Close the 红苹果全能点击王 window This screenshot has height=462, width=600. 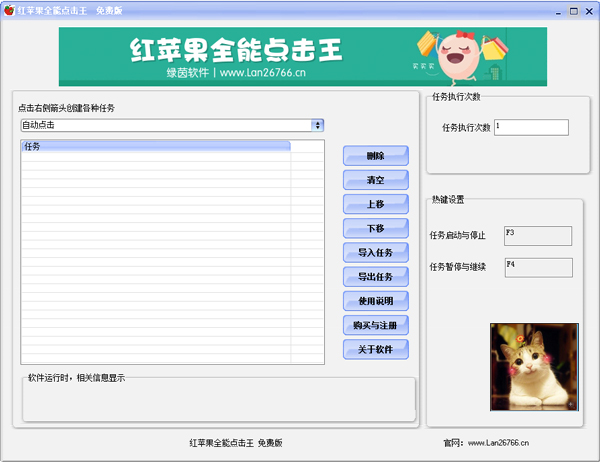[589, 11]
